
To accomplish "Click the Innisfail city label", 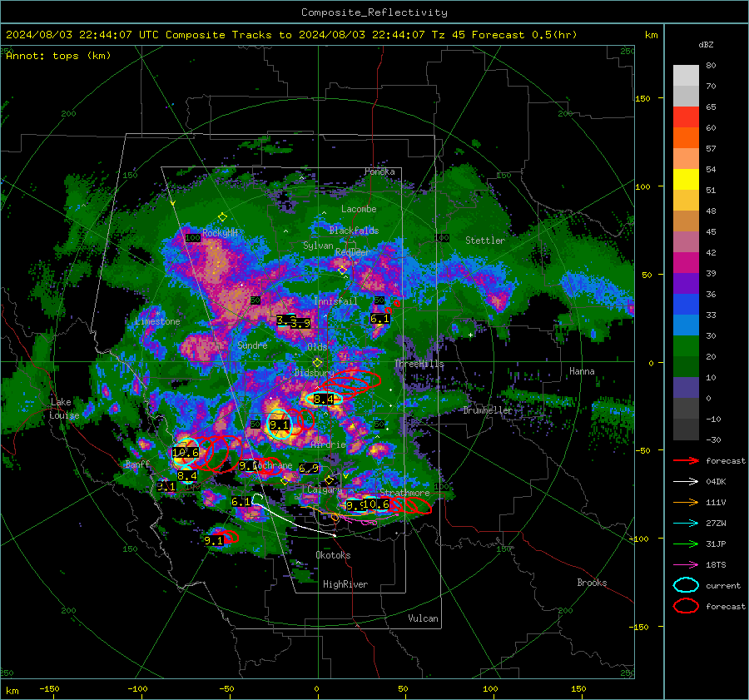I will tap(335, 301).
